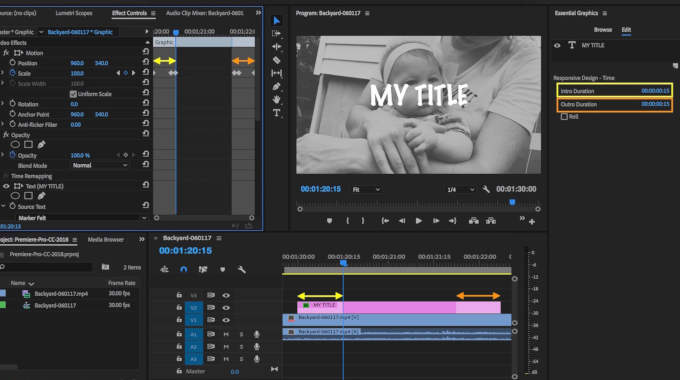Screen dimensions: 680x380
Task: Select Backyard-060117.mp4 in Project panel
Action: pos(61,294)
